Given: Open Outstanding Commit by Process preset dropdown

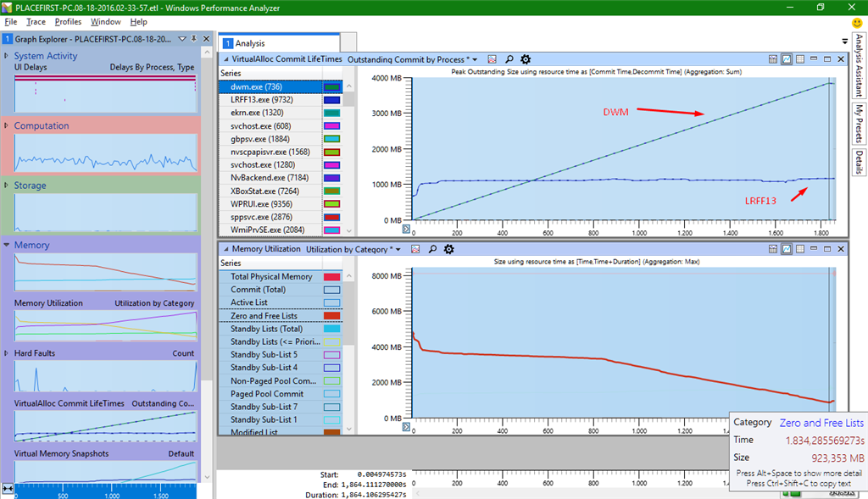Looking at the screenshot, I should tap(475, 60).
